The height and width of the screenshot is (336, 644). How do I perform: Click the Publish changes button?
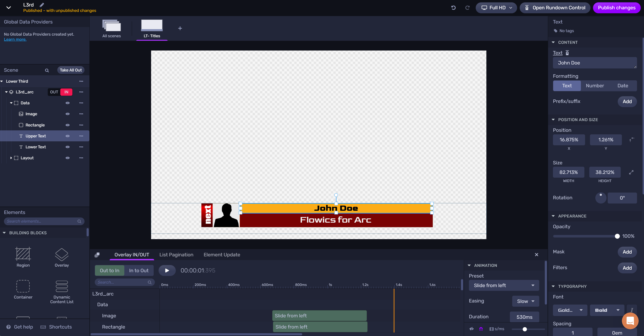(x=616, y=7)
